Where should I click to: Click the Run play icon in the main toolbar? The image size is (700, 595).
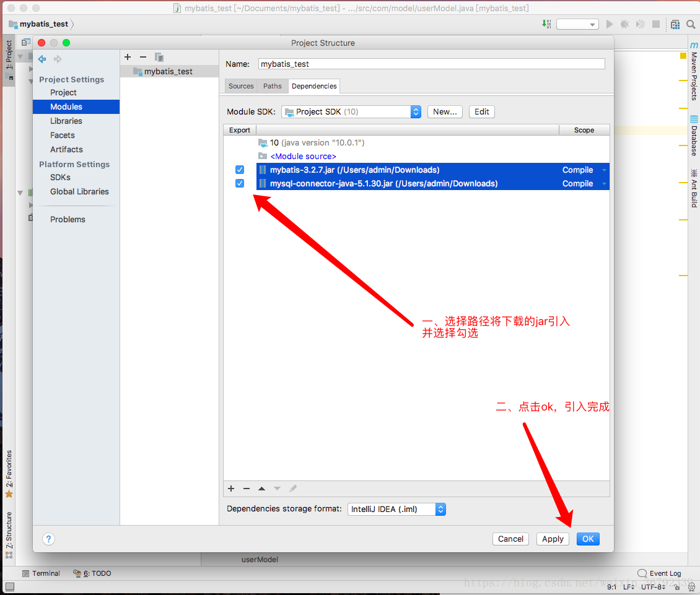pos(610,24)
